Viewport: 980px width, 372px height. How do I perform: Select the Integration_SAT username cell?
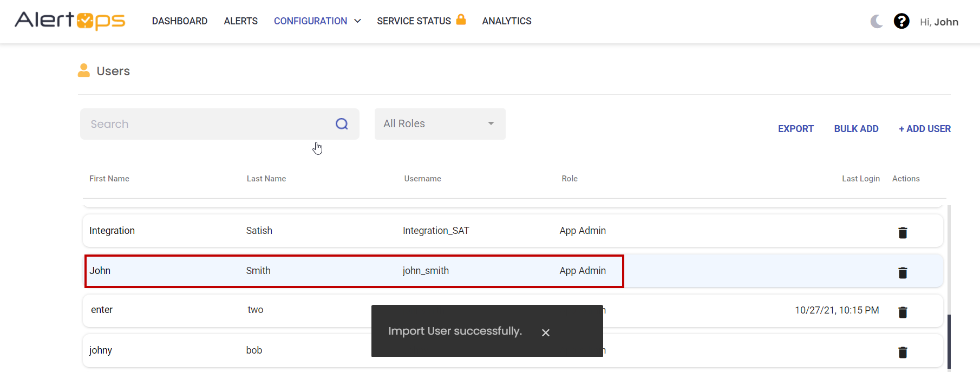[x=436, y=231]
